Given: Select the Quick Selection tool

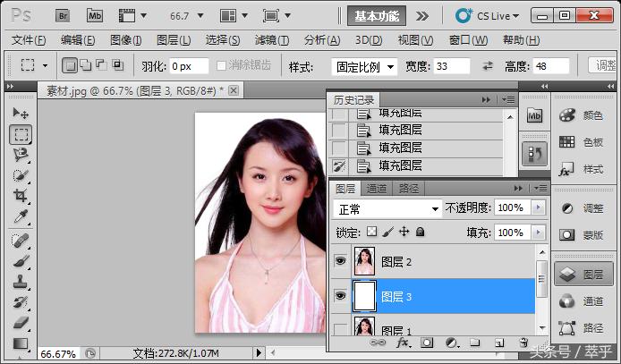Looking at the screenshot, I should click(x=21, y=175).
